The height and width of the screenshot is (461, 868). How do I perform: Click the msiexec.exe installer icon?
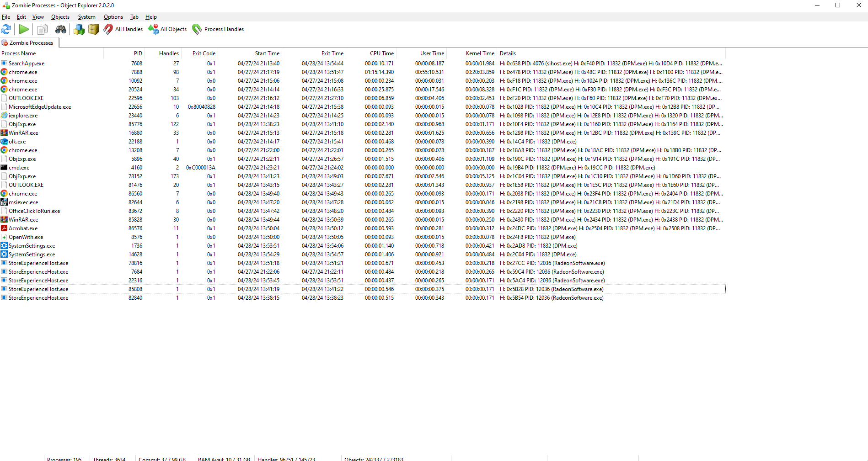pyautogui.click(x=4, y=202)
